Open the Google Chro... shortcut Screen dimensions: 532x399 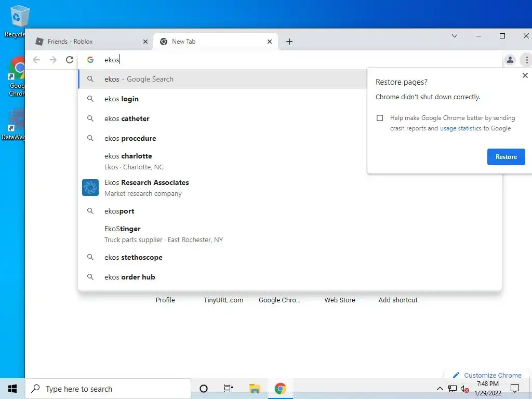pos(279,300)
